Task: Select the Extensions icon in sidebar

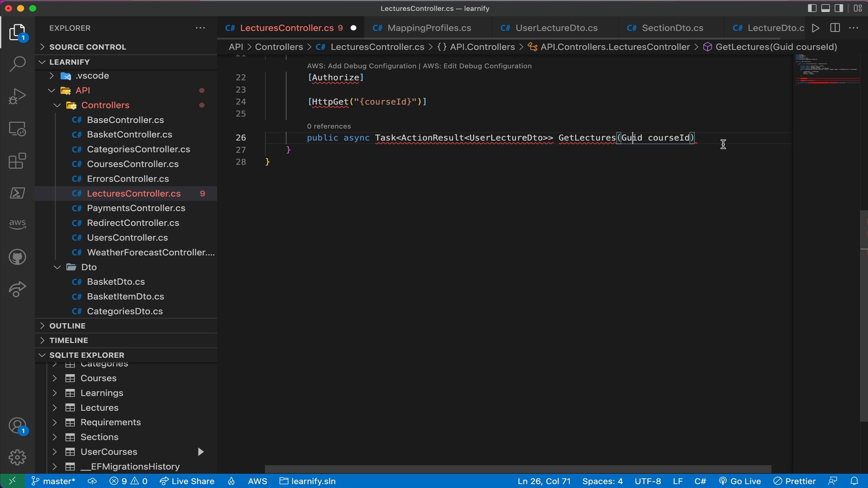Action: pyautogui.click(x=16, y=161)
